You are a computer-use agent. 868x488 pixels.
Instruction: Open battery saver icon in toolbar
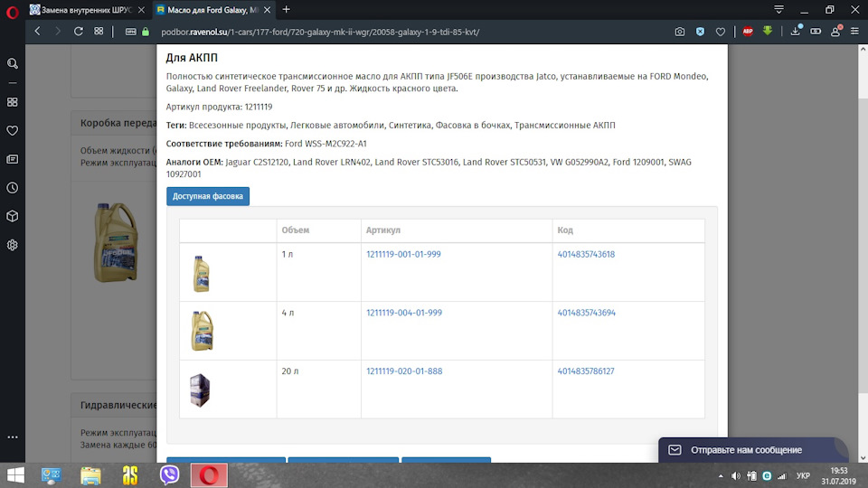[816, 33]
